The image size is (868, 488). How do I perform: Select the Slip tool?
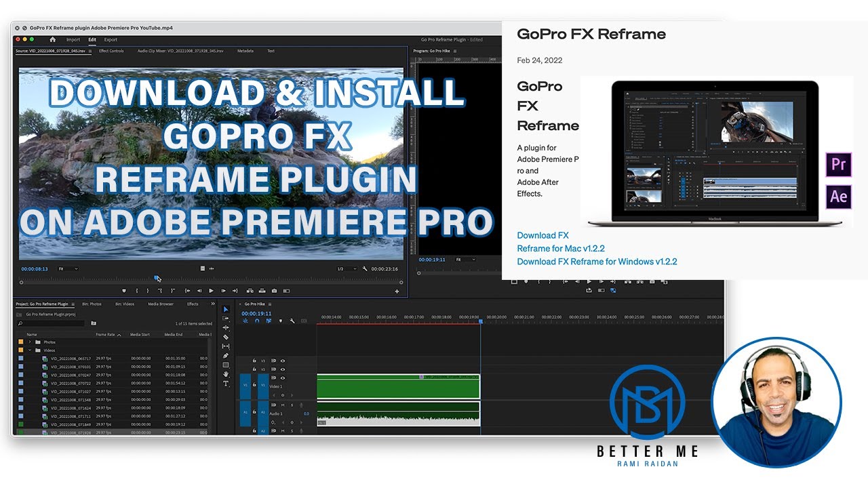tap(226, 346)
